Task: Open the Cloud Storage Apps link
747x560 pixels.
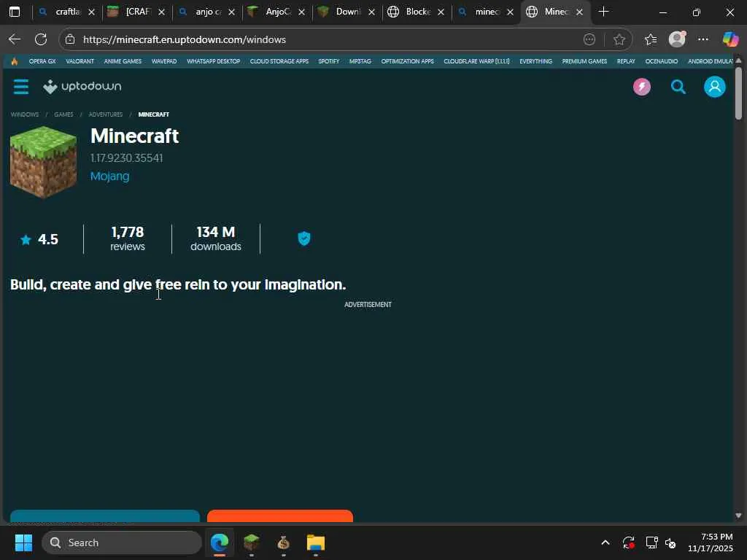Action: [x=279, y=61]
